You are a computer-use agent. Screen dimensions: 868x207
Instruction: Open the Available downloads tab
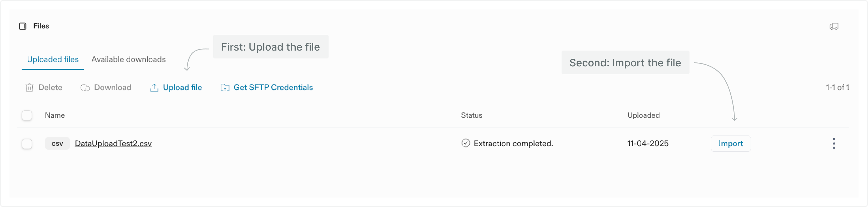[x=128, y=60]
